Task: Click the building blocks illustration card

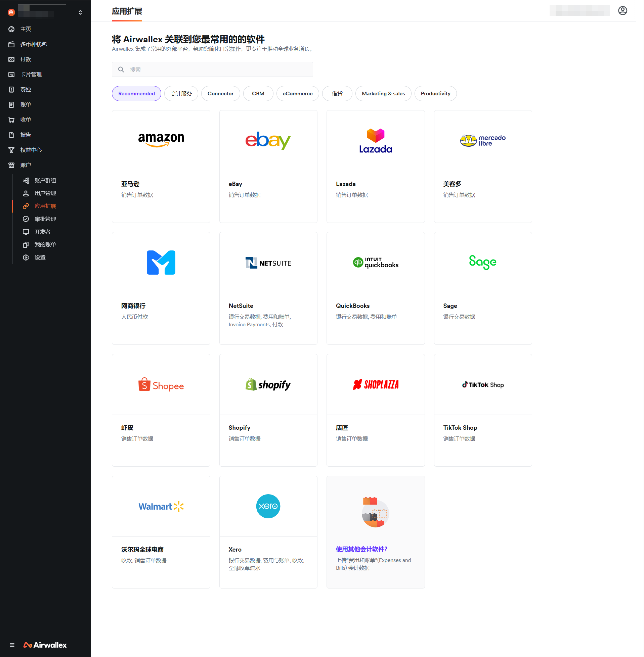Action: [376, 512]
